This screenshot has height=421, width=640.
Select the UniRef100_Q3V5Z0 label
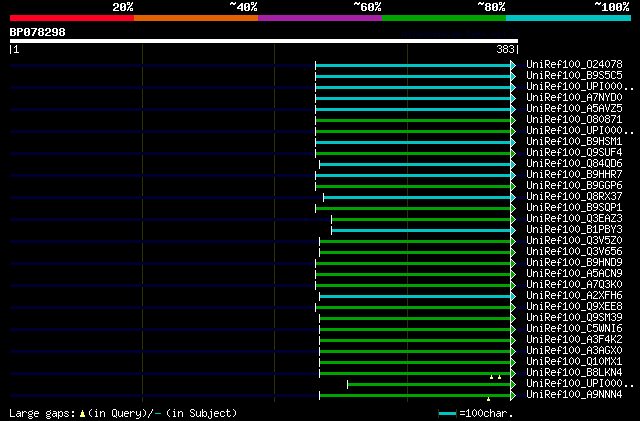coord(574,241)
